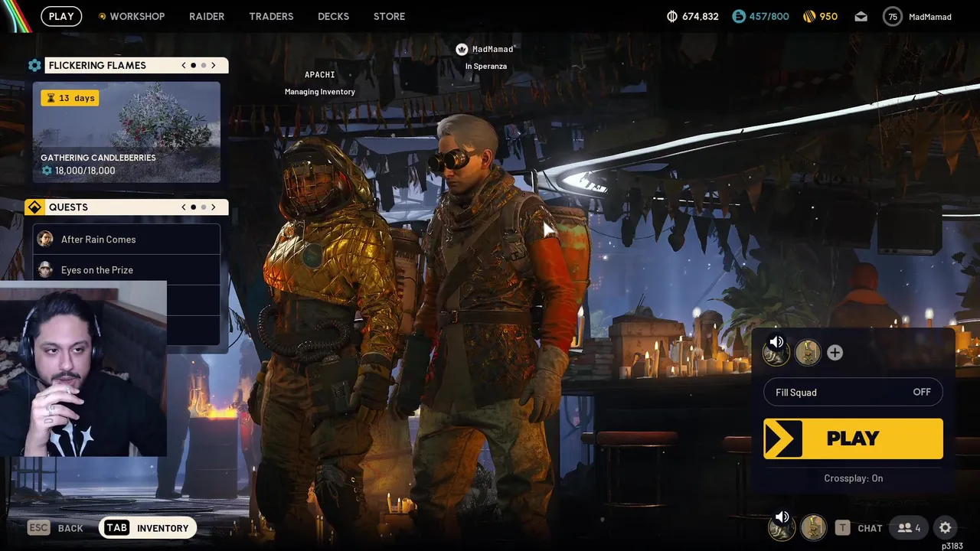Click the 18,000/18,000 progress text
The image size is (980, 551).
click(84, 171)
